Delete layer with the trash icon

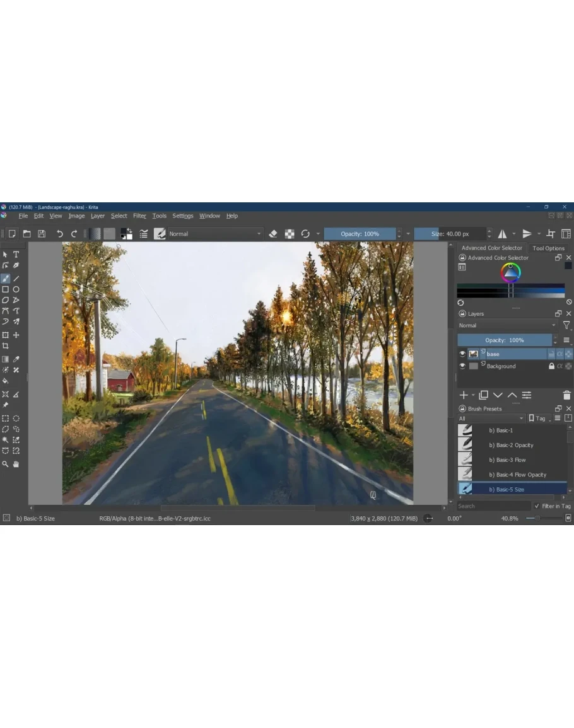pyautogui.click(x=566, y=395)
